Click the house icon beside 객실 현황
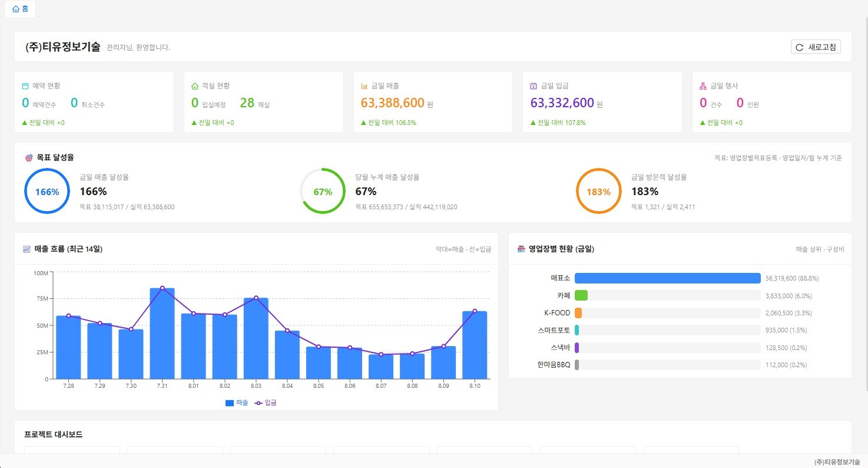 pyautogui.click(x=195, y=86)
